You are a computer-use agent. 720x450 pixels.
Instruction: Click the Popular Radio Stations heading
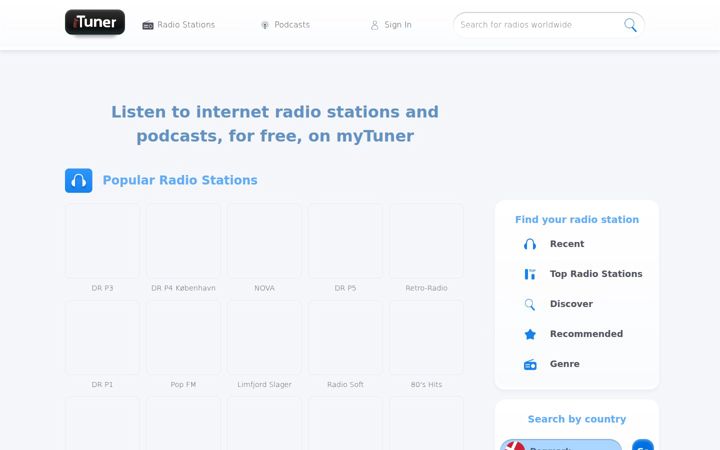point(180,180)
